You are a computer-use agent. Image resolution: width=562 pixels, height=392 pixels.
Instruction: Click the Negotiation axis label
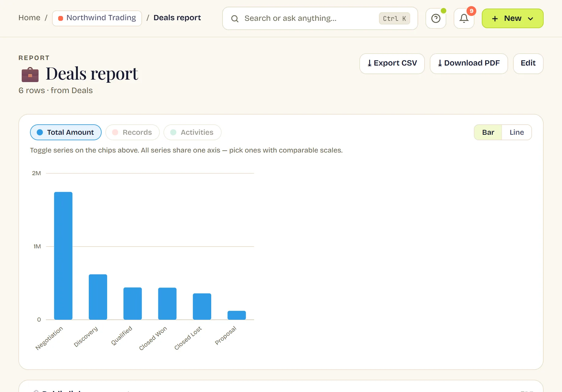pos(49,338)
